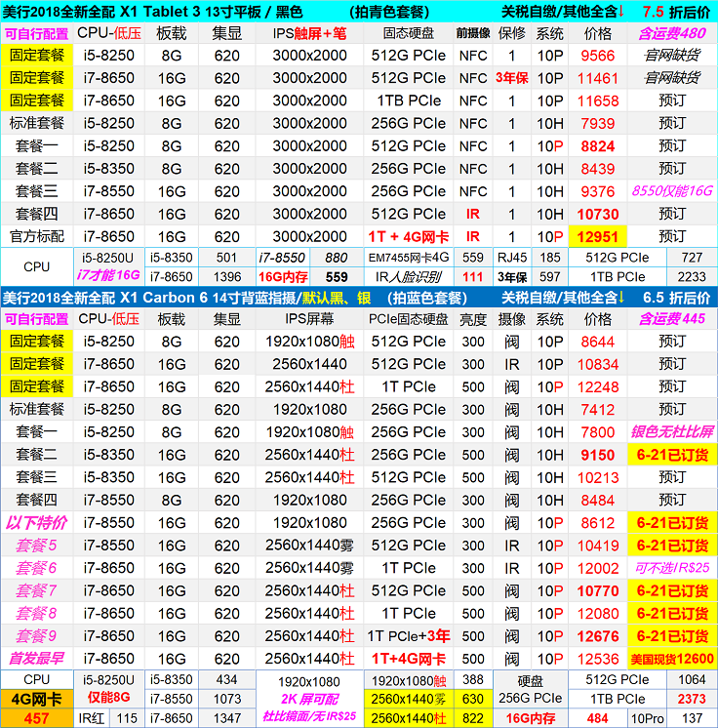The height and width of the screenshot is (728, 718).
Task: Click the pink text 2K 屏可配
Action: 309,700
